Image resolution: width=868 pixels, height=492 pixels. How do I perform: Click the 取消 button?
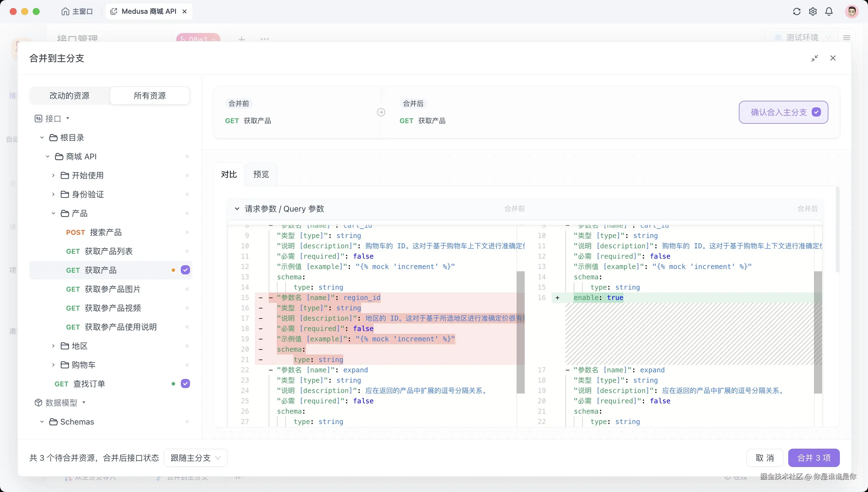coord(765,458)
